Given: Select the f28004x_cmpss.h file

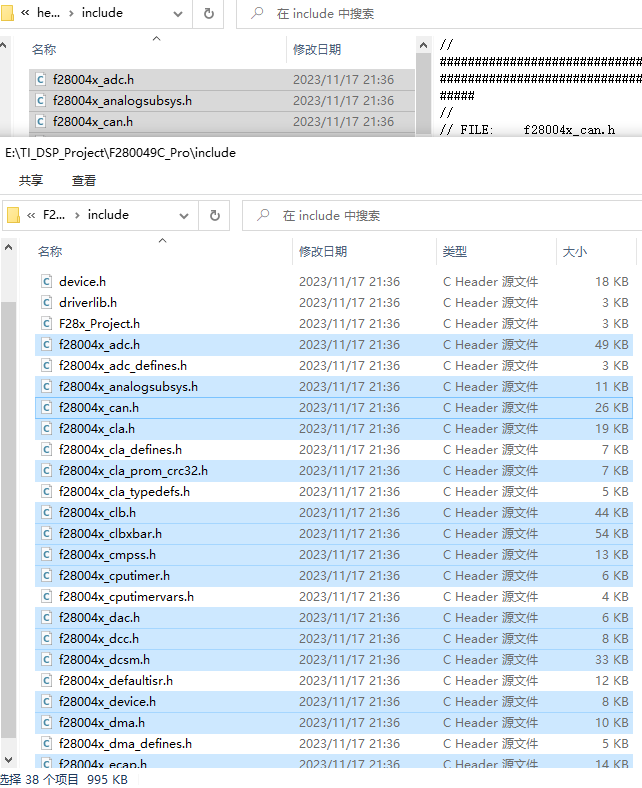Looking at the screenshot, I should (x=334, y=555).
